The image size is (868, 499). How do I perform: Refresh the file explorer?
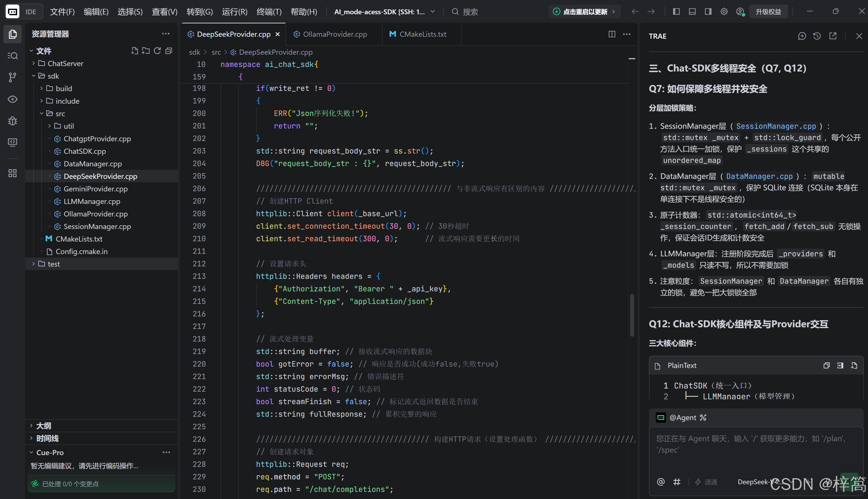point(157,51)
